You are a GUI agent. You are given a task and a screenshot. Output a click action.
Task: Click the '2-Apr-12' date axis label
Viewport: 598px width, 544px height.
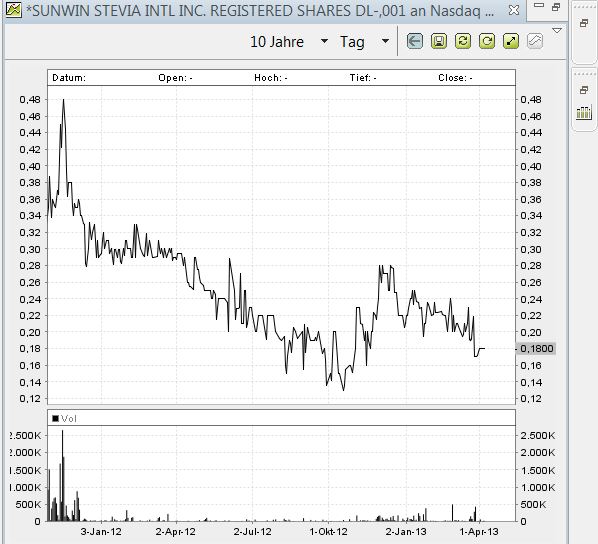click(175, 531)
